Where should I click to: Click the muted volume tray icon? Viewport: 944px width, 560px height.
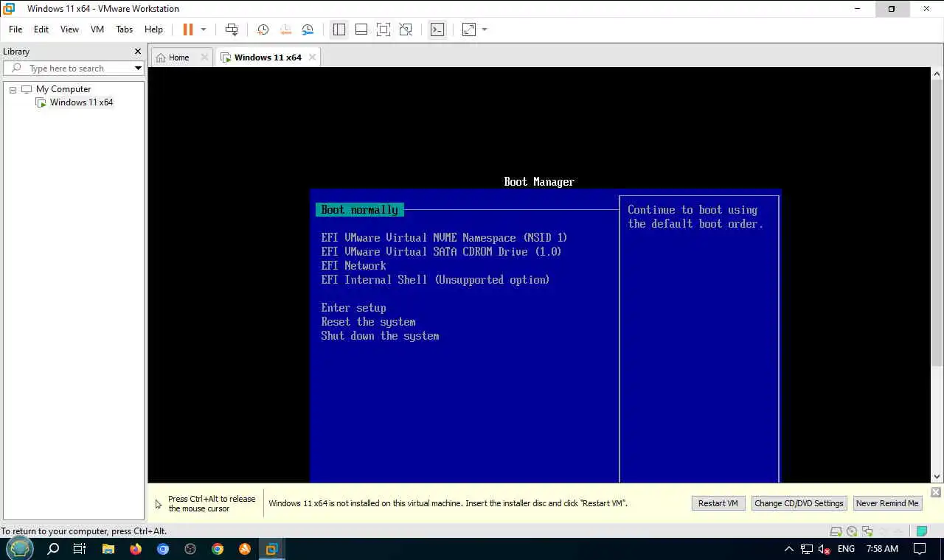(x=825, y=549)
